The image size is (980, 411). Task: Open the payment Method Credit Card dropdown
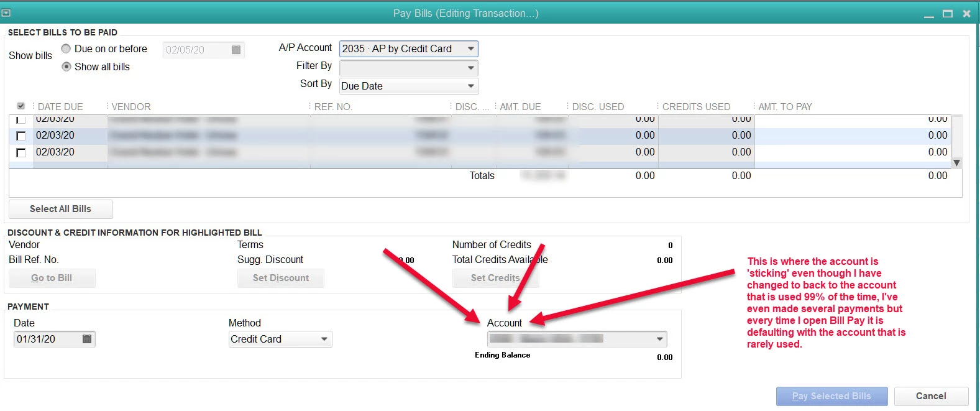(324, 339)
